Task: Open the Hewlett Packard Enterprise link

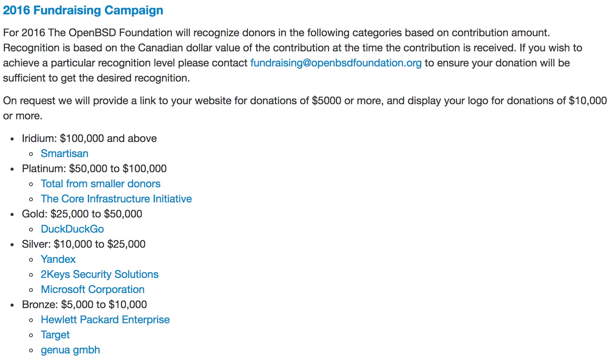Action: (x=105, y=320)
